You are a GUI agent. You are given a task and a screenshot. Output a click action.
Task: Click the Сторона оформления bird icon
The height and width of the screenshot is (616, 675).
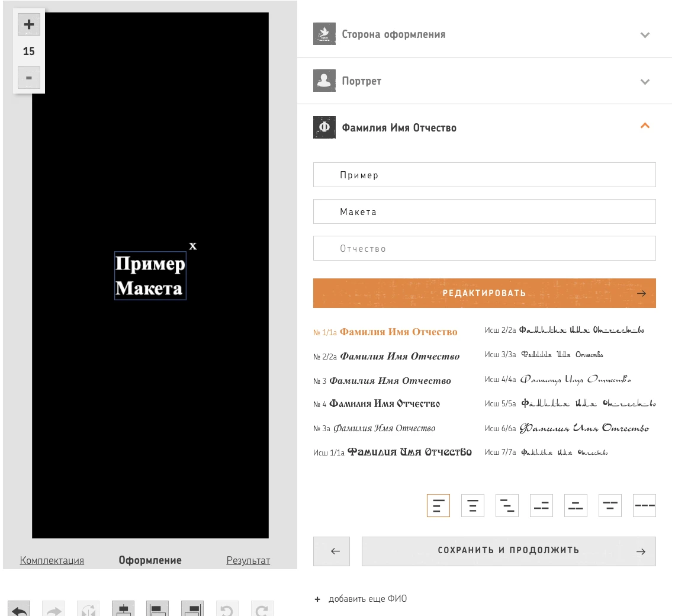[x=324, y=34]
